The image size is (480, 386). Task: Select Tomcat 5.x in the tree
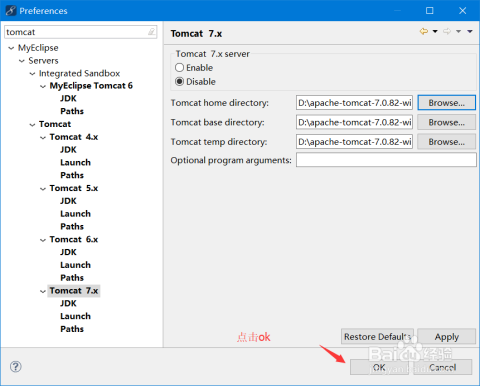[x=74, y=188]
